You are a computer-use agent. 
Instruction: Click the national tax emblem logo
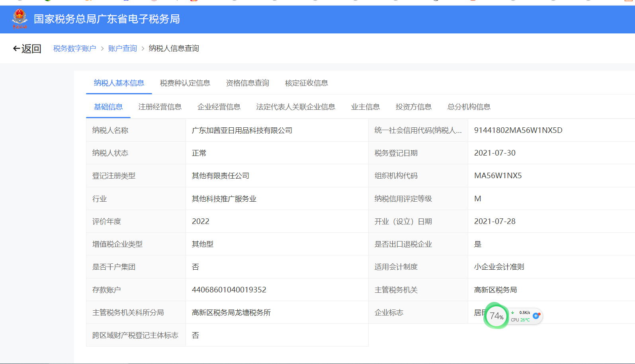click(x=20, y=19)
